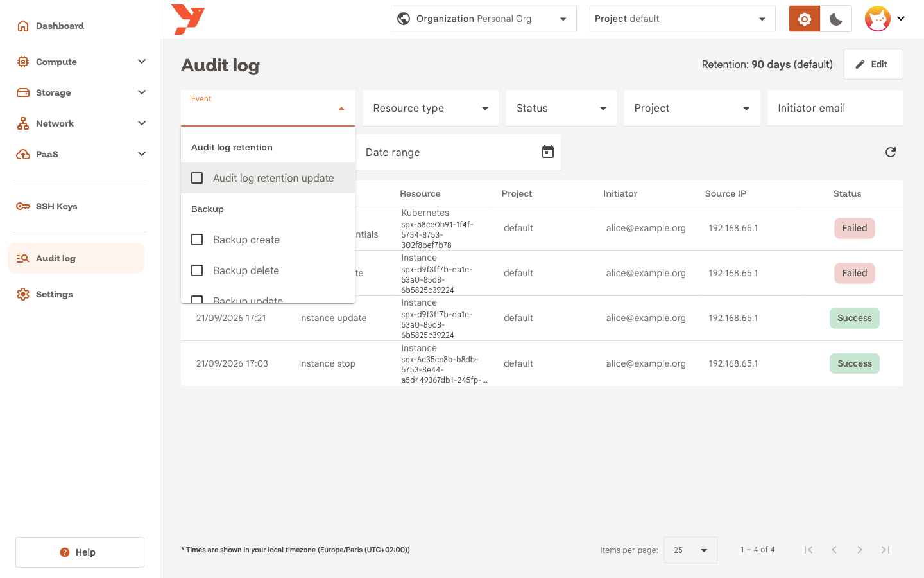Open Dashboard from sidebar
This screenshot has height=578, width=924.
click(80, 26)
